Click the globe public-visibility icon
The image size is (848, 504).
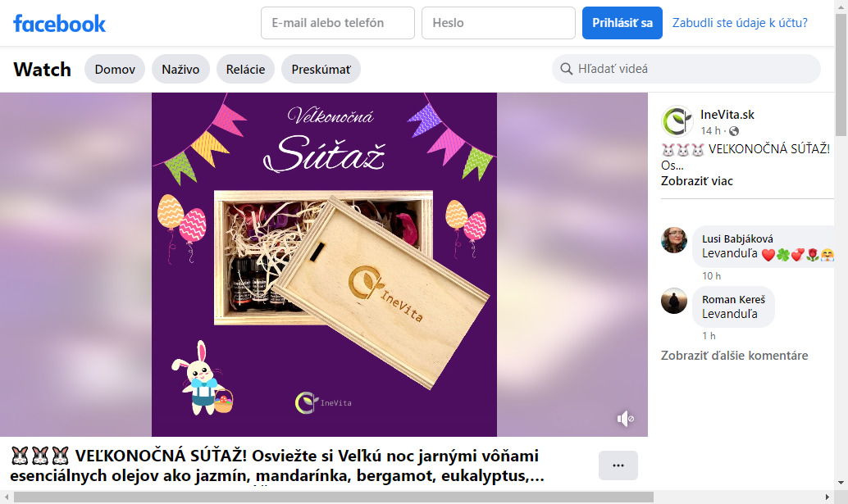coord(734,131)
